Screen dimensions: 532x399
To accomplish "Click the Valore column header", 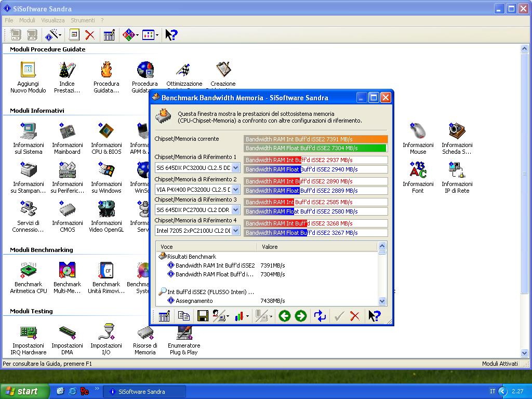I will 316,247.
